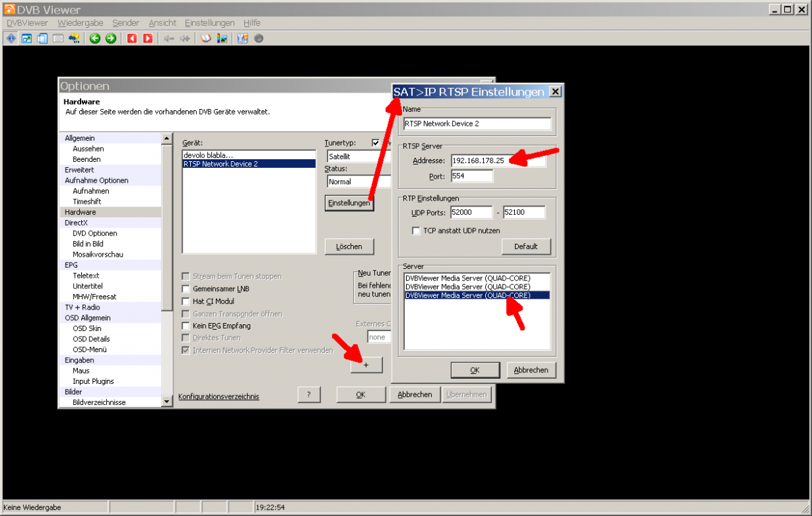812x516 pixels.
Task: Click Abbrechen in SAT>IP RTSP dialog
Action: coord(531,370)
